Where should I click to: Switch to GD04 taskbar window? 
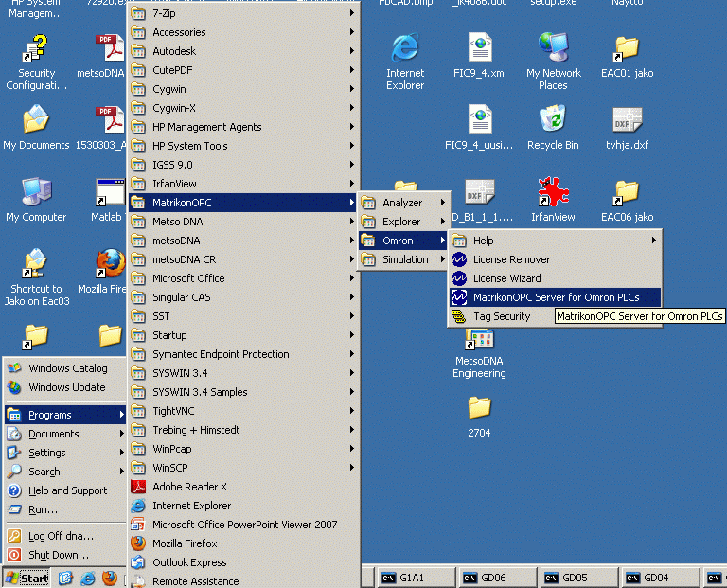click(660, 578)
